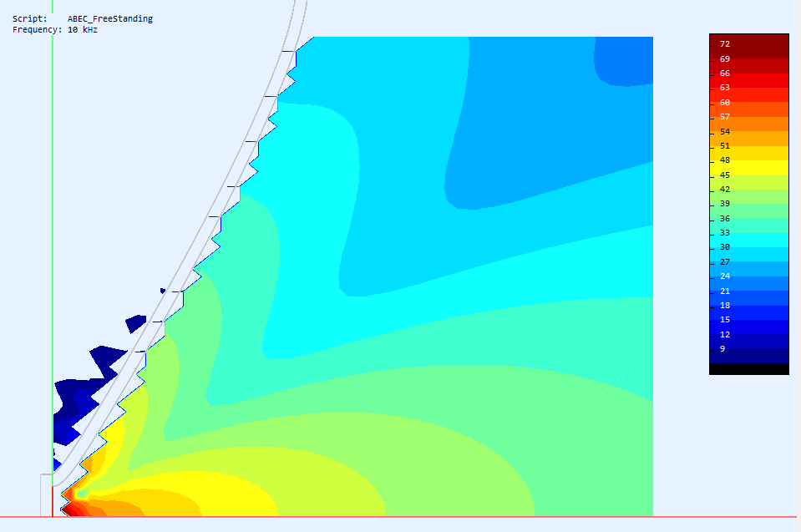Click the 66 legend value
801x532 pixels.
pyautogui.click(x=725, y=73)
